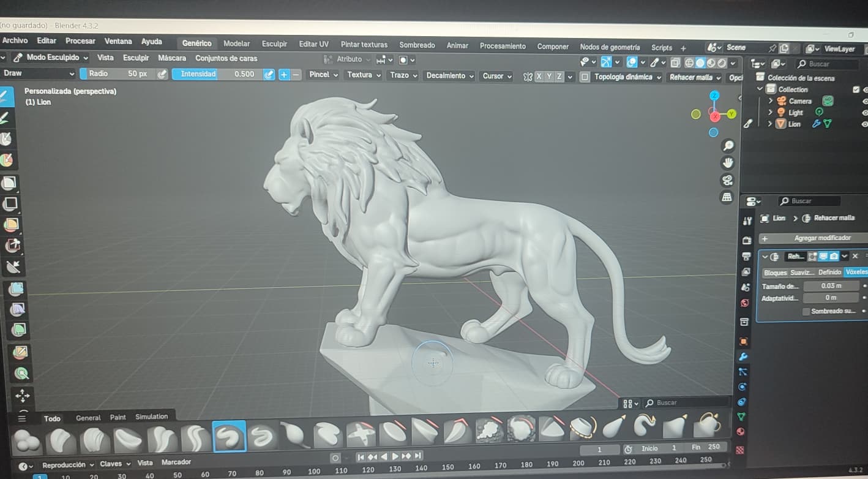
Task: Toggle Y axis symmetry
Action: click(x=549, y=77)
